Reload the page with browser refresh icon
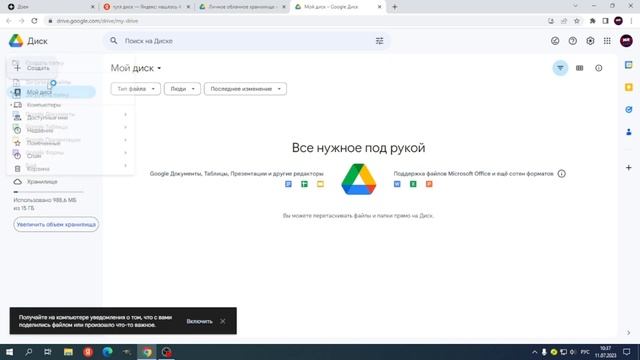The height and width of the screenshot is (360, 640). point(34,21)
